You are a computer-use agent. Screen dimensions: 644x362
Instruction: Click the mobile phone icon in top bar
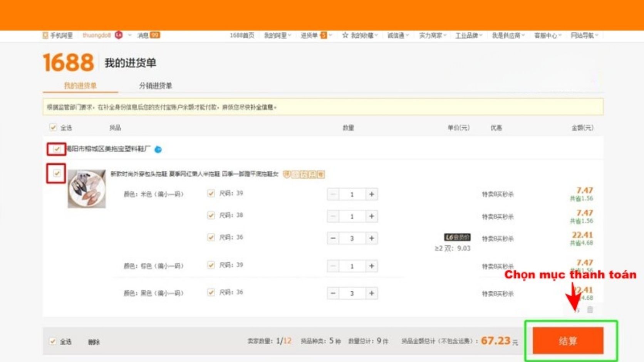pyautogui.click(x=45, y=35)
